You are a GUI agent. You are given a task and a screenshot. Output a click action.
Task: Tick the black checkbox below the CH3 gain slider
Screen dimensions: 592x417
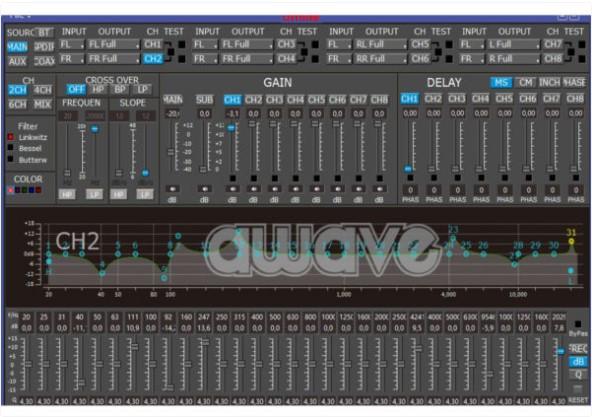(274, 178)
